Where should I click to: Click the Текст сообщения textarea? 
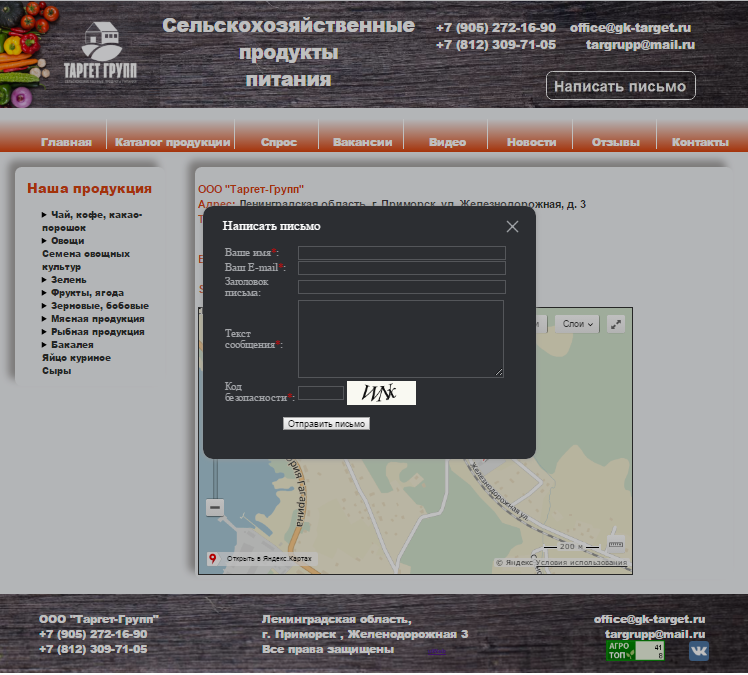[401, 339]
